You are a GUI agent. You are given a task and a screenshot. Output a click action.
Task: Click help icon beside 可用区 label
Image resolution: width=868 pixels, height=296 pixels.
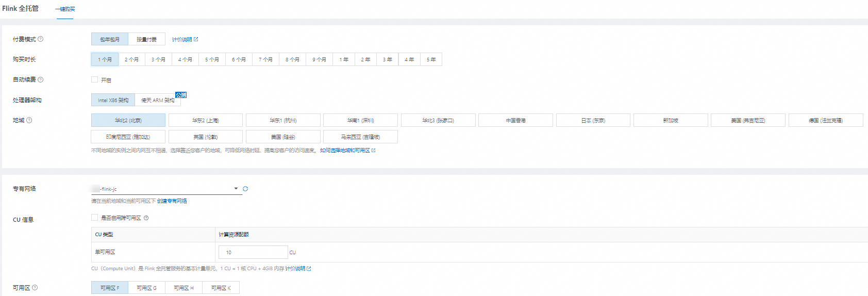click(35, 288)
